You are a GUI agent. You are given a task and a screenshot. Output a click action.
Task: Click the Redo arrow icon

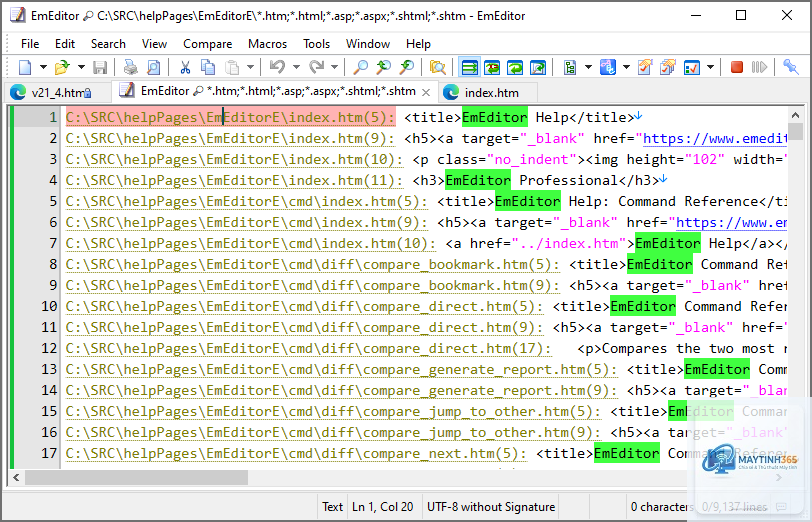point(316,67)
